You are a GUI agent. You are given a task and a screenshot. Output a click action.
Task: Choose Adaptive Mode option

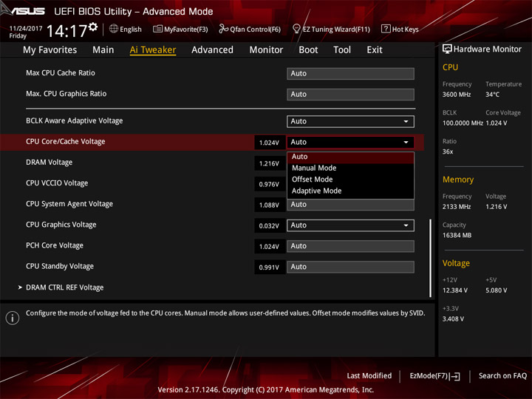click(350, 191)
